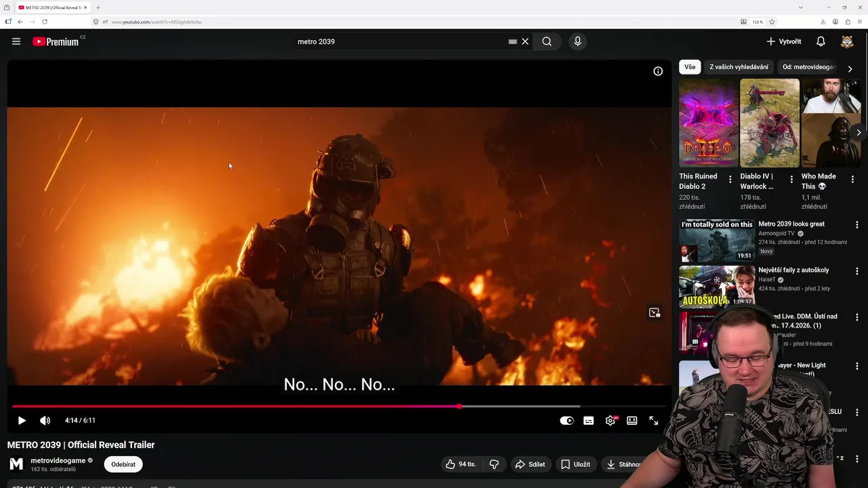This screenshot has height=488, width=868.
Task: Toggle autoplay switch
Action: [567, 420]
